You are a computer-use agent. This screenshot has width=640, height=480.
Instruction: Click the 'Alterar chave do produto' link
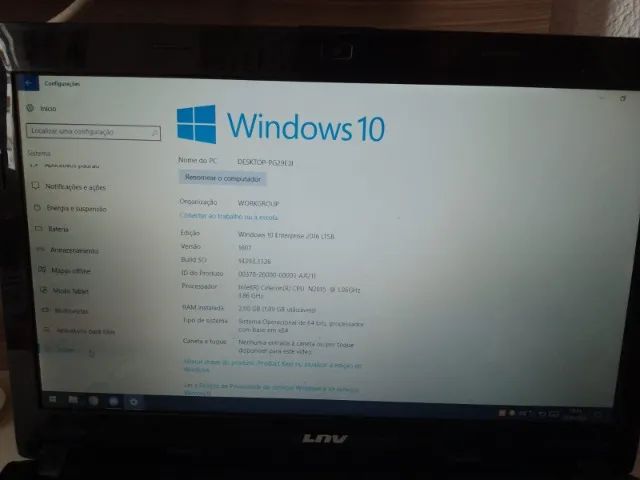(x=272, y=366)
